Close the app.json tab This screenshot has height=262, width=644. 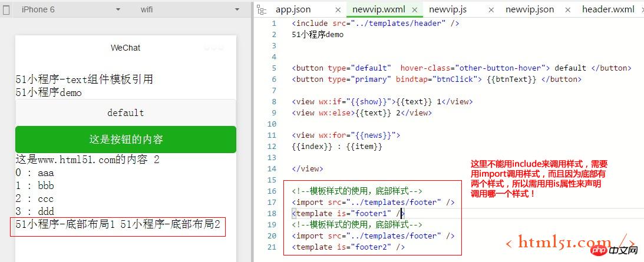(338, 9)
